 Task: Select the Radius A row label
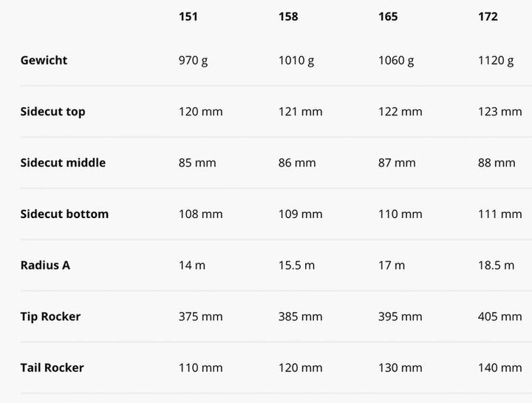(x=45, y=265)
